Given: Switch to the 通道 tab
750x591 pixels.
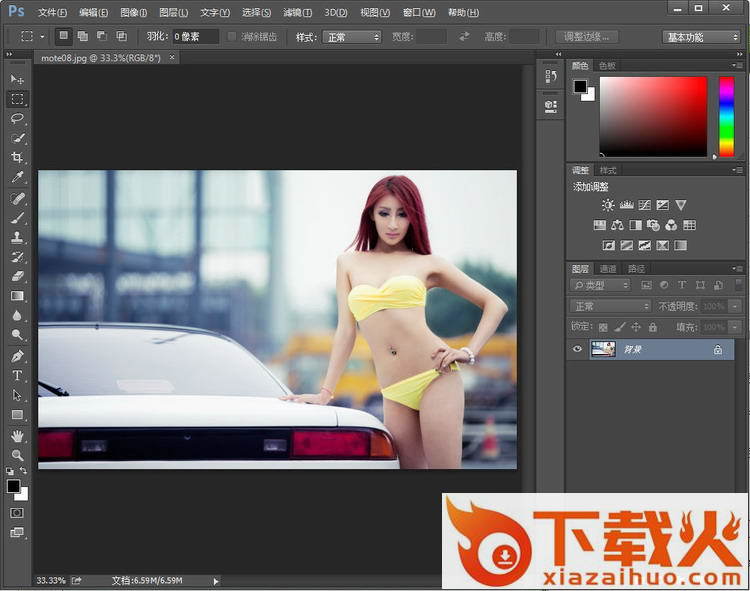Looking at the screenshot, I should tap(608, 269).
